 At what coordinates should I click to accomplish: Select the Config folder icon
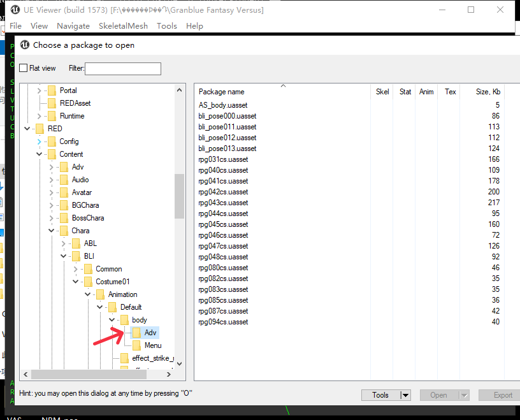point(52,141)
